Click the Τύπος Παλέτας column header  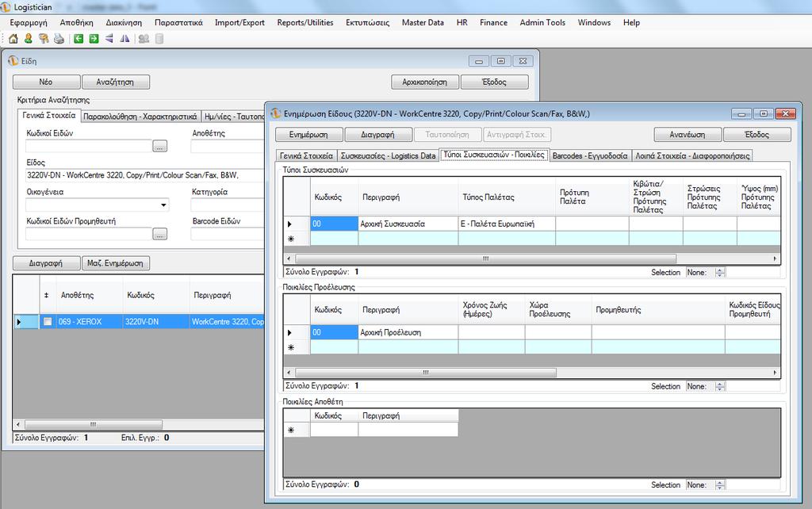coord(507,197)
